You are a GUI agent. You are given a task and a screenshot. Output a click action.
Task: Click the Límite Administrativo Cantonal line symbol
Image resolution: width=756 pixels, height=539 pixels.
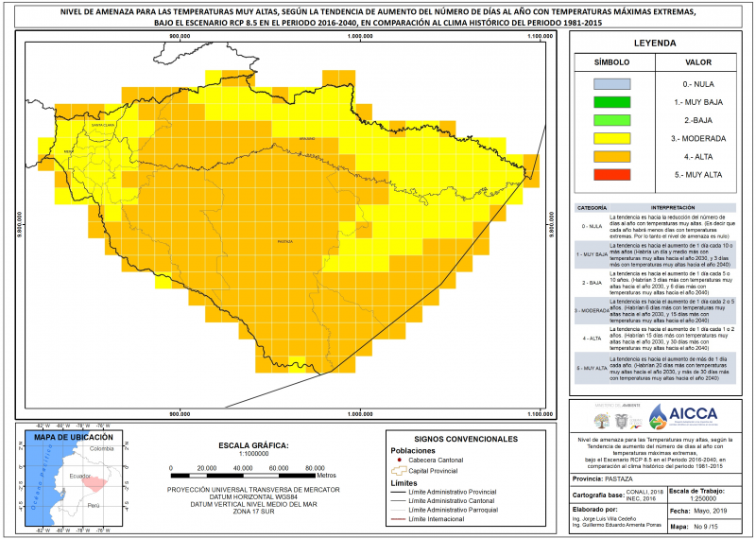[x=397, y=501]
